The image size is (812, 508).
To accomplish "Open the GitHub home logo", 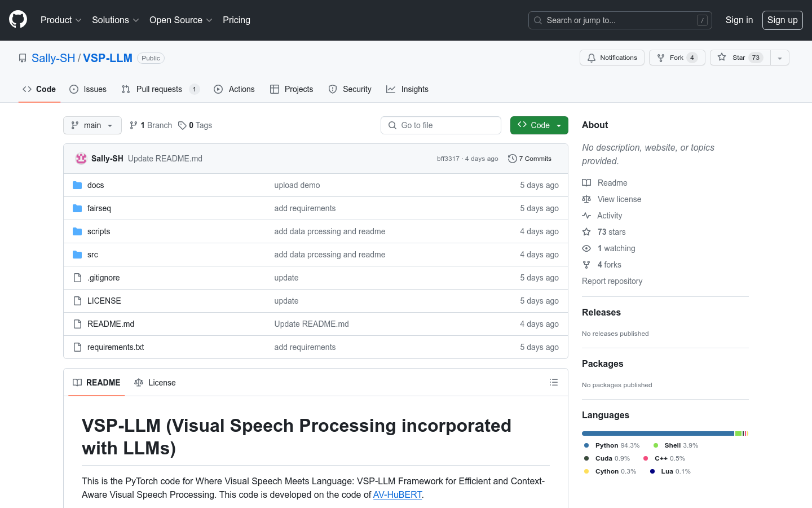I will coord(18,20).
